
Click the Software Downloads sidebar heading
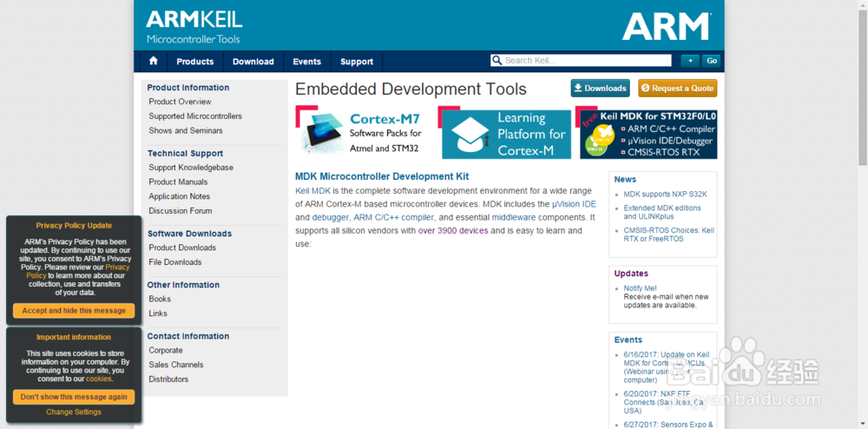click(189, 234)
